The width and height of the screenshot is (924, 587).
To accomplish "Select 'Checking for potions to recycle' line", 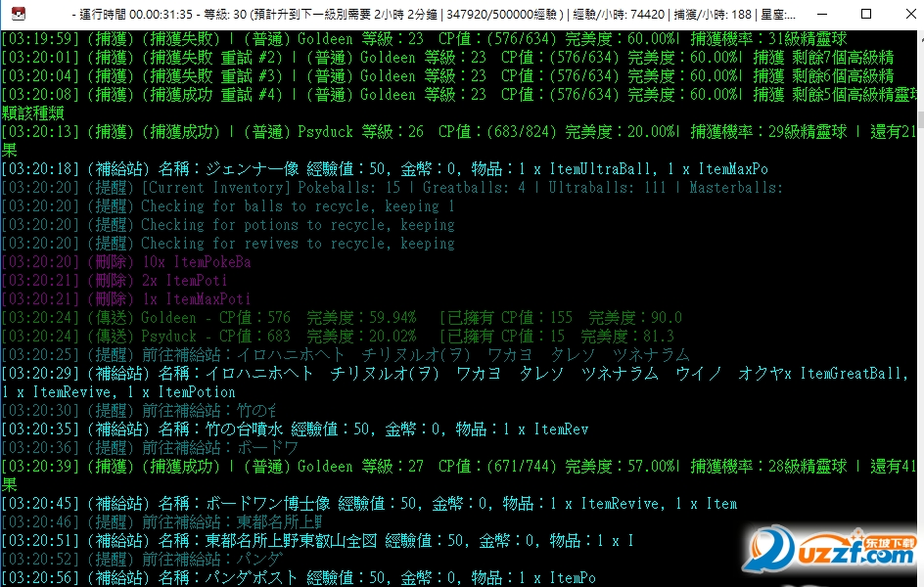I will 228,225.
